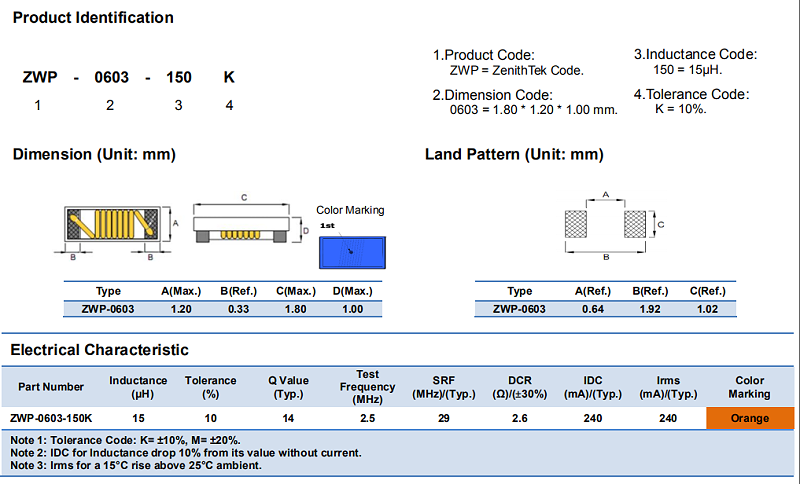Image resolution: width=800 pixels, height=484 pixels.
Task: Select part number "ZWP-0603-150K"
Action: pos(51,419)
